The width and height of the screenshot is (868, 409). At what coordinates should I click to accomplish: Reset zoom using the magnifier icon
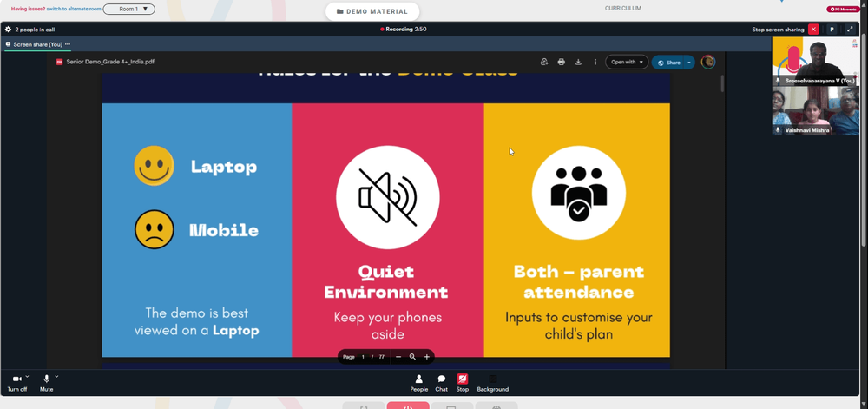412,357
